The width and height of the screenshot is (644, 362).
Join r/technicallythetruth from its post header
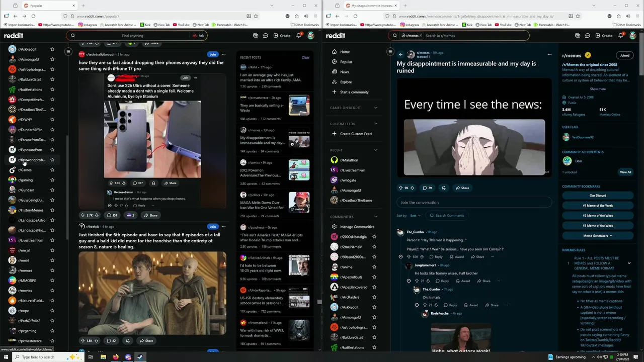pyautogui.click(x=213, y=54)
